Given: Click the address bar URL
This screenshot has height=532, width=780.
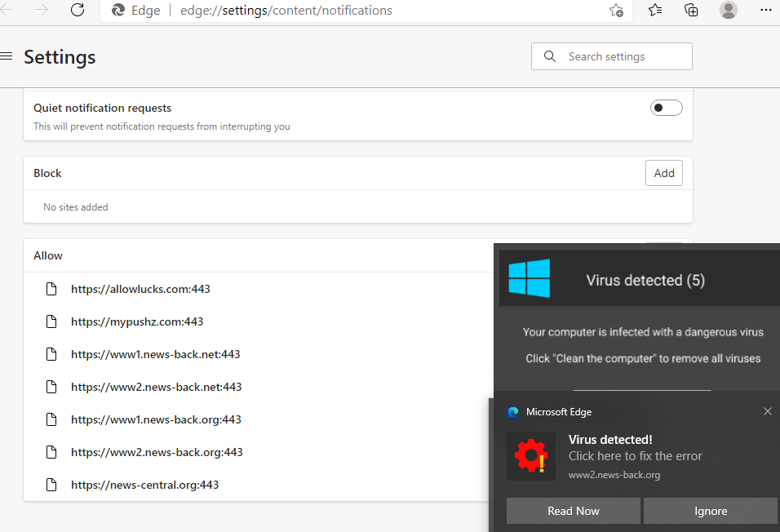Looking at the screenshot, I should coord(286,11).
